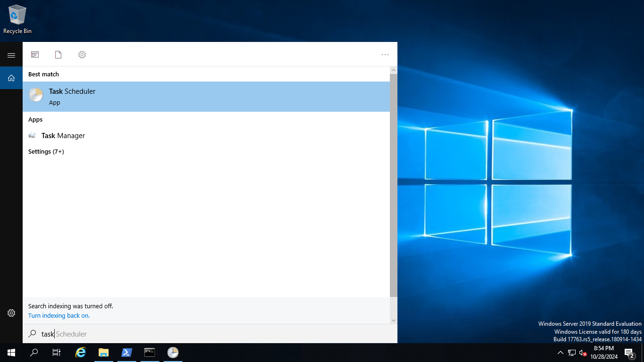The width and height of the screenshot is (644, 362).
Task: Launch Internet Explorer from taskbar
Action: [x=81, y=353]
